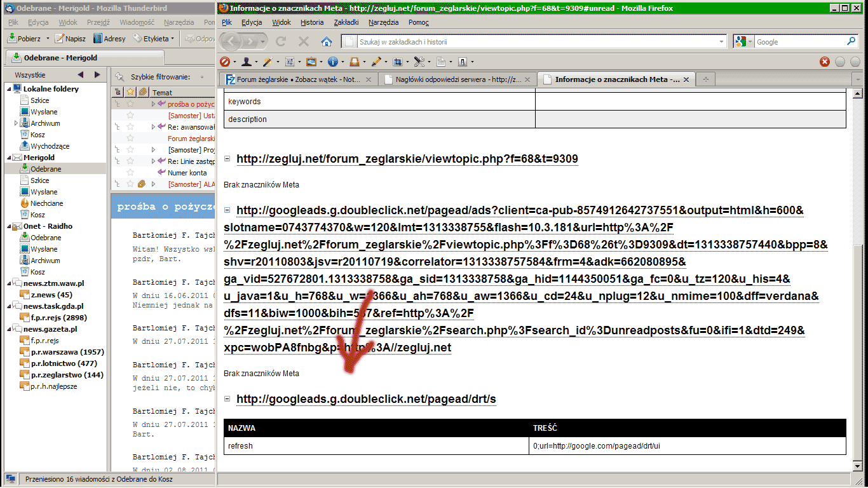Open the zegluj.net viewtopic.php?f=68&t=9309 link

(x=407, y=158)
